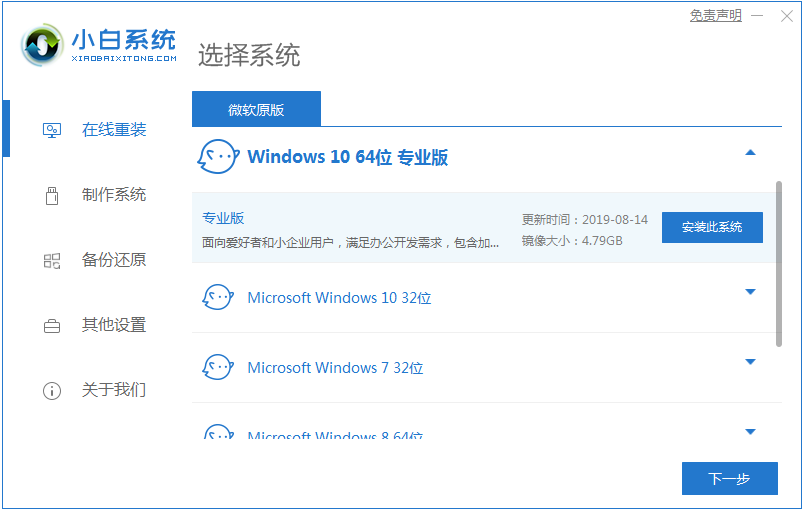Viewport: 810px width, 514px height.
Task: Click the 关于我们 info icon
Action: coord(52,390)
